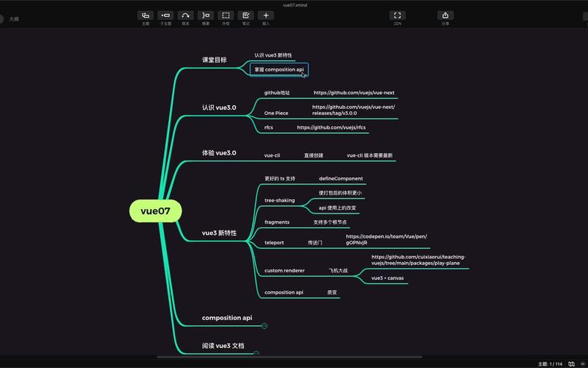Select the 掌握 composition api node
This screenshot has height=368, width=588.
click(x=279, y=70)
